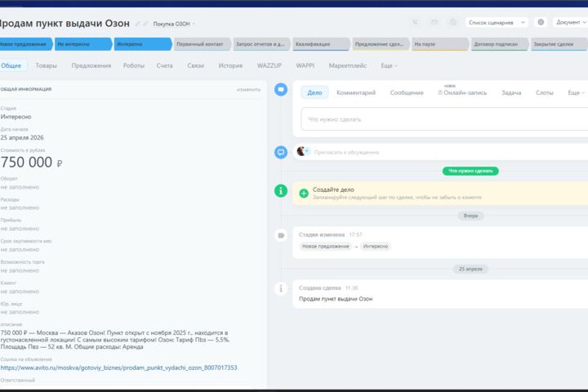
Task: Switch to the Предложения tab
Action: 91,65
